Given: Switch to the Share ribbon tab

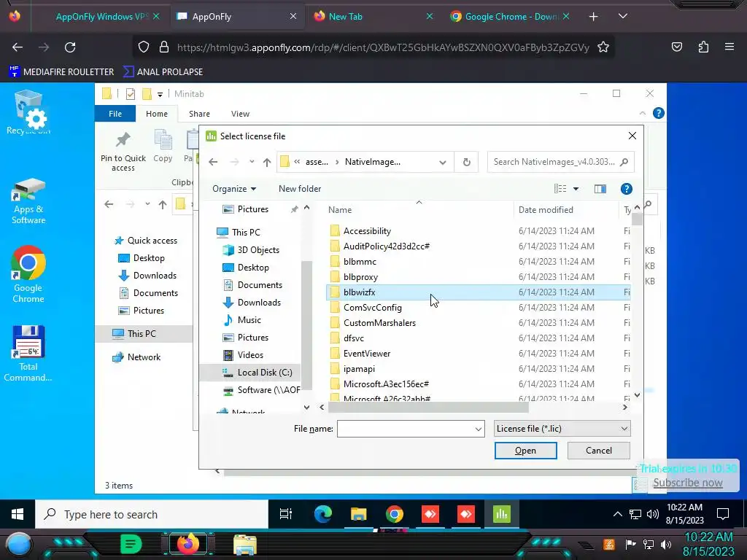Looking at the screenshot, I should (199, 114).
